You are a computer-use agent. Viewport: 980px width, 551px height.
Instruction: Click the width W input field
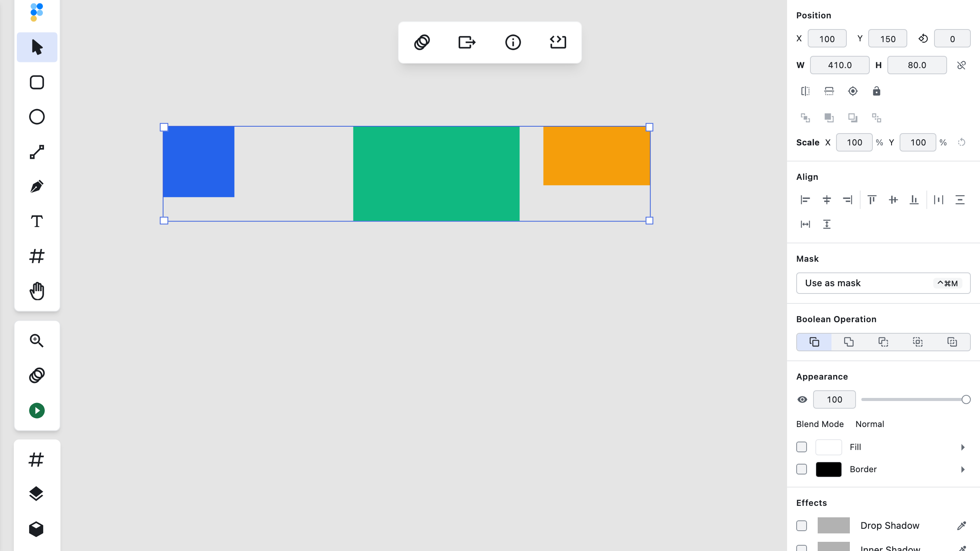pos(840,65)
